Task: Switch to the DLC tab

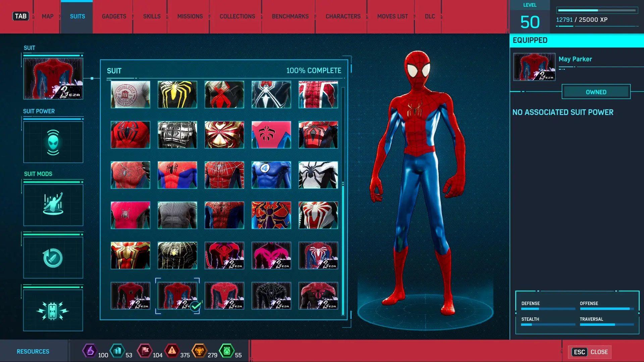Action: coord(430,16)
